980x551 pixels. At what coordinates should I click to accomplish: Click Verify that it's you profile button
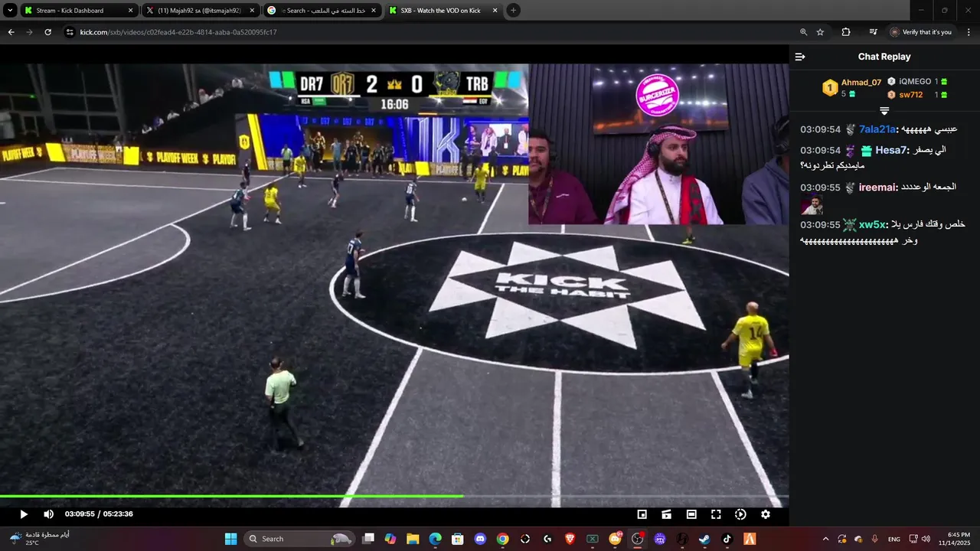coord(921,32)
